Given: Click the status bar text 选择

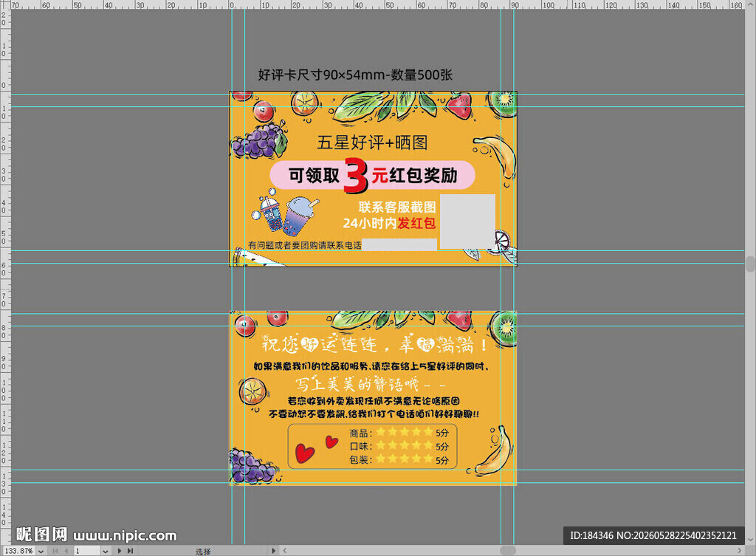Looking at the screenshot, I should 203,551.
